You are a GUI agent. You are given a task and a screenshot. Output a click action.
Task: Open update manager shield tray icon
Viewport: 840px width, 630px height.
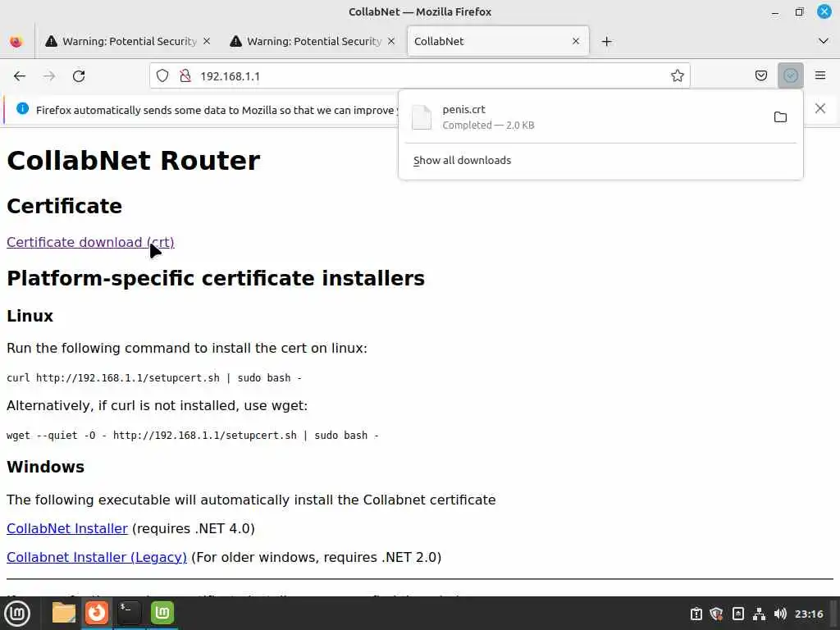(716, 614)
